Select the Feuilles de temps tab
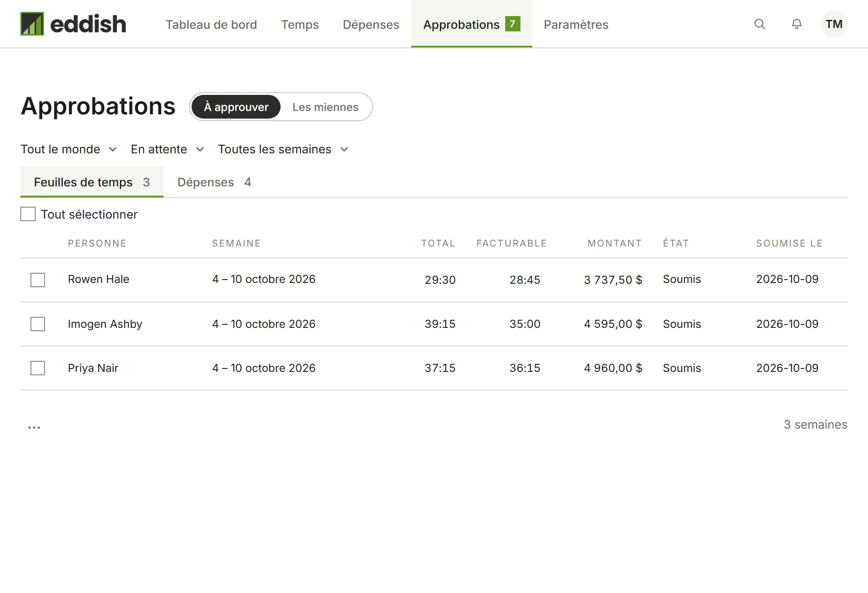Image resolution: width=868 pixels, height=593 pixels. coord(92,182)
